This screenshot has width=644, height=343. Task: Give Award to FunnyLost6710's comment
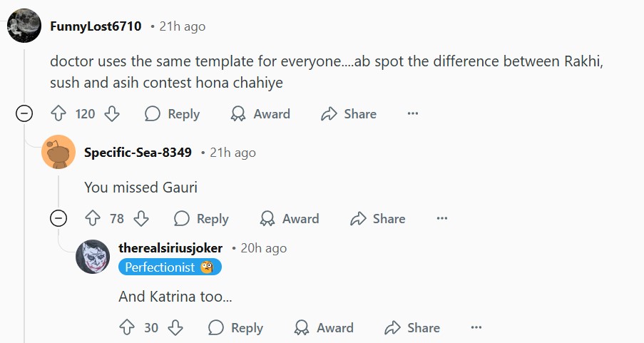260,114
